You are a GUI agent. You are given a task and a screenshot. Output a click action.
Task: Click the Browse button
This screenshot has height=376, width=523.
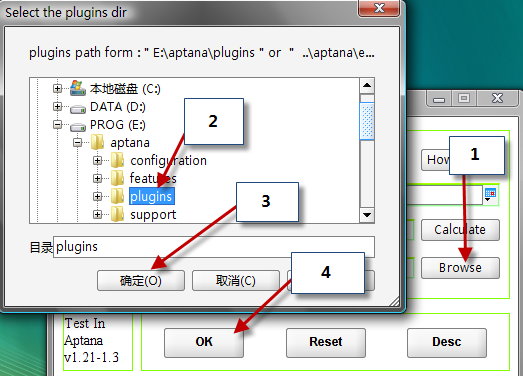point(460,268)
